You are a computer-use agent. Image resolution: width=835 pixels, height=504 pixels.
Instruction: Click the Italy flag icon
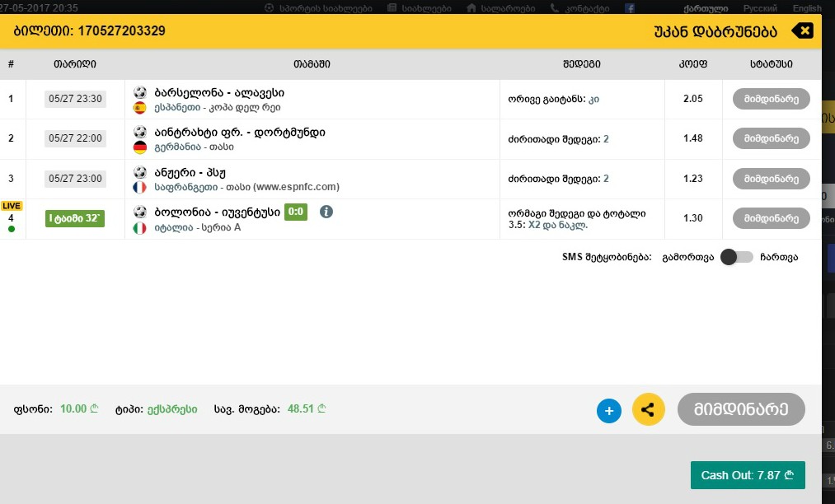point(139,228)
